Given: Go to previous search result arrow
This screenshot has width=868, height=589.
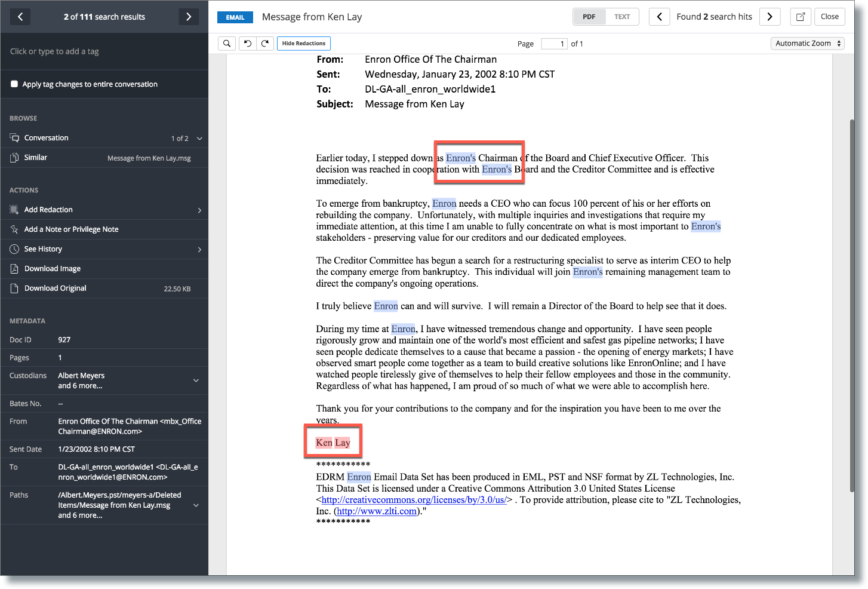Looking at the screenshot, I should pos(20,17).
